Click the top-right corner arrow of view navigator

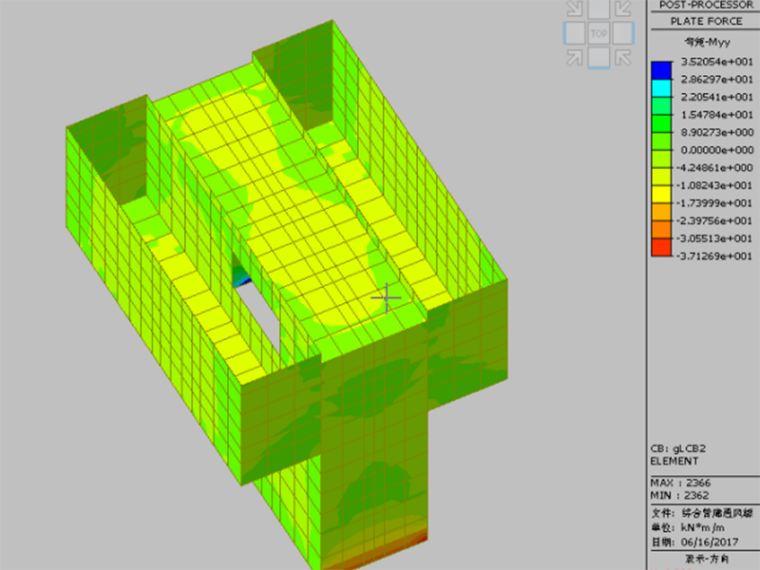tap(623, 9)
